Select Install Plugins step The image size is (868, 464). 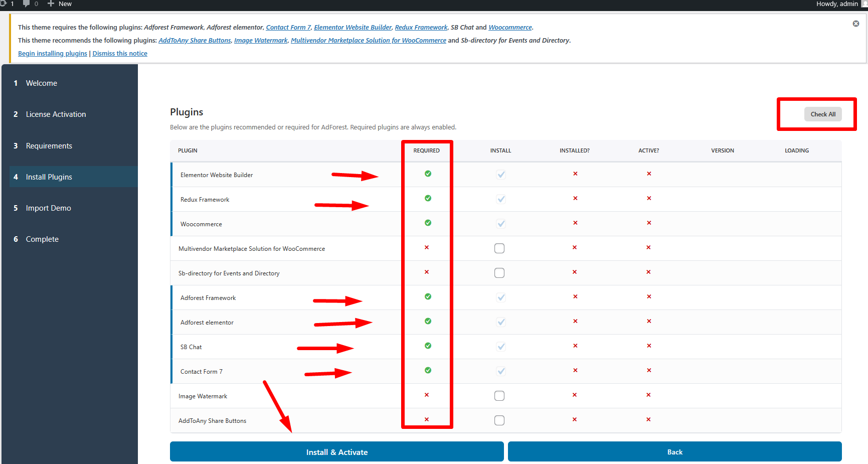74,177
